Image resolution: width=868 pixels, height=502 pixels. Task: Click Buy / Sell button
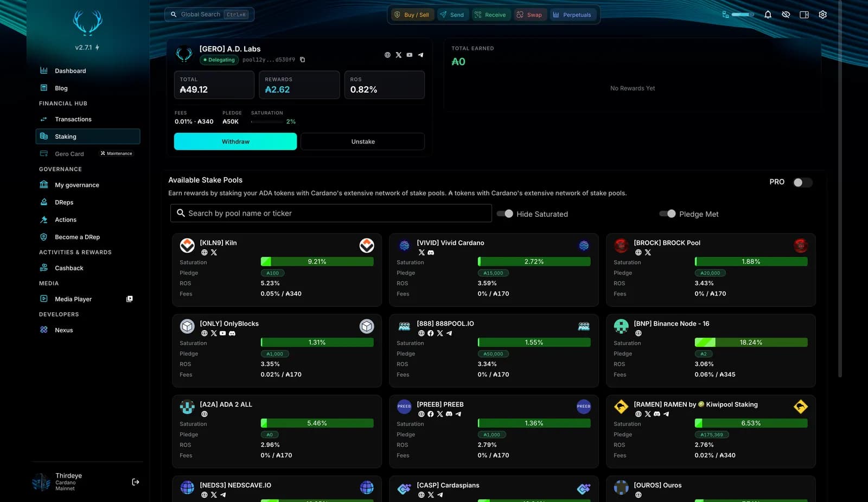click(411, 15)
